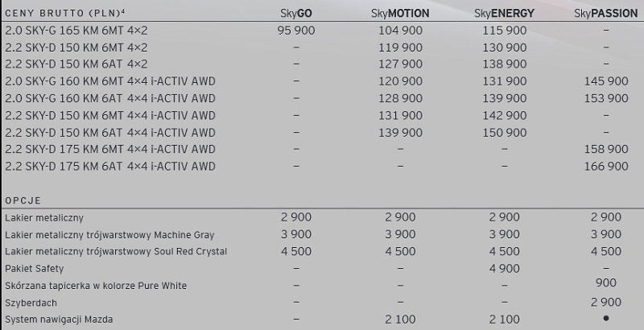
Task: Click 2 100 navigation price under SkyMOTION
Action: (400, 320)
